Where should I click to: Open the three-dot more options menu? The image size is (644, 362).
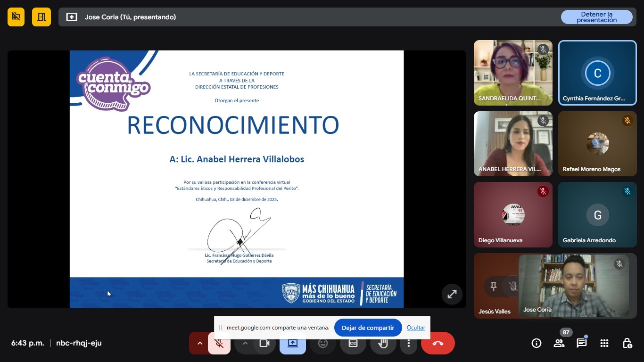(409, 343)
